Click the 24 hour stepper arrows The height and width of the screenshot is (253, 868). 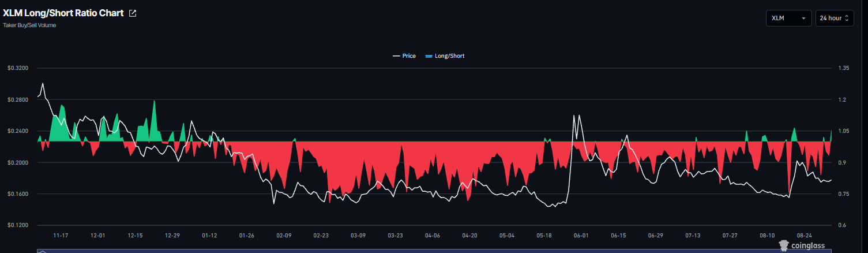847,18
